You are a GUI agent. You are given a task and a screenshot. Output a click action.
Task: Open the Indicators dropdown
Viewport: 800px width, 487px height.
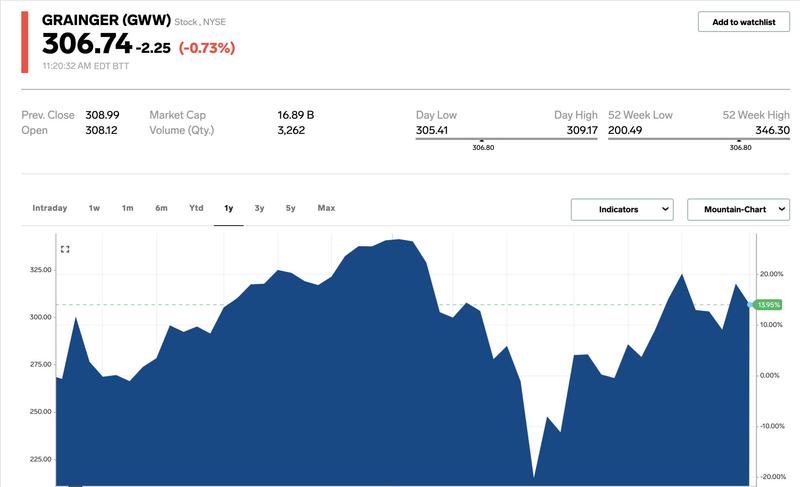coord(623,209)
